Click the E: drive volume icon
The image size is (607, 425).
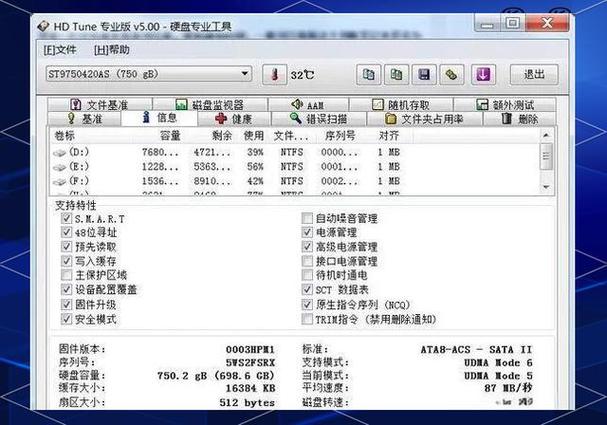coord(59,167)
